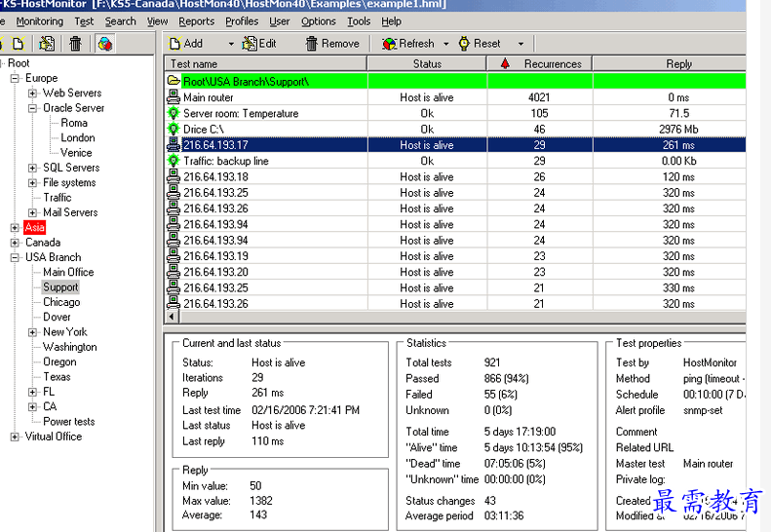Expand the SQL Servers node

coord(32,168)
